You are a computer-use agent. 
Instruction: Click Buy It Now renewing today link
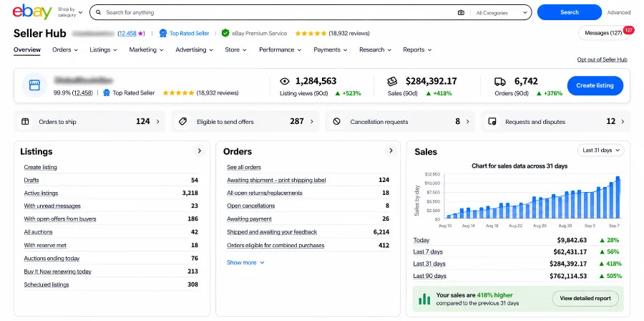(x=57, y=272)
